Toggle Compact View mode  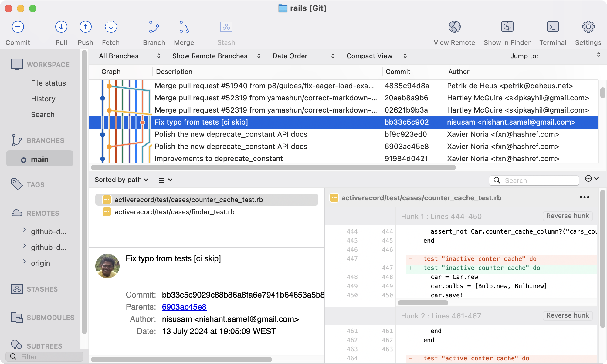[x=375, y=56]
